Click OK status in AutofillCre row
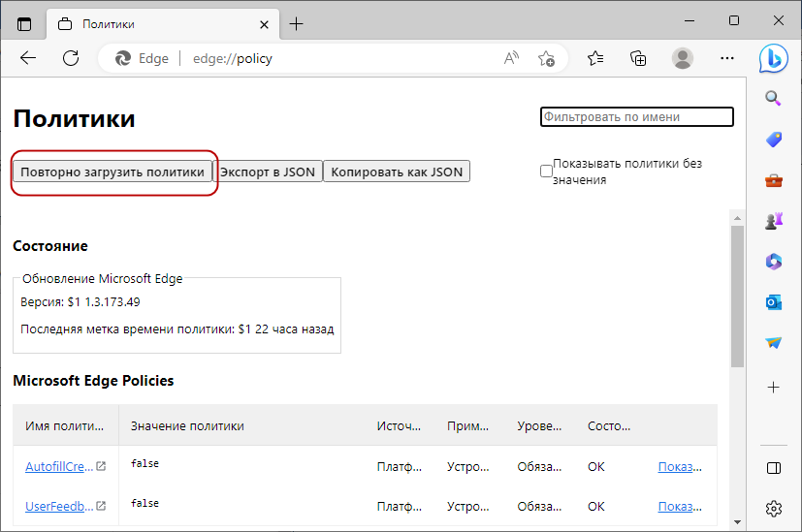 tap(595, 466)
